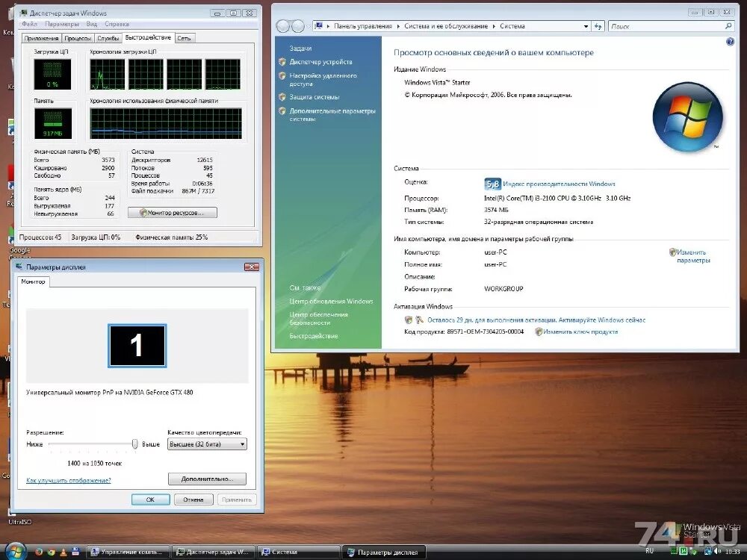Open the Windows Start orb
Image resolution: width=747 pixels, height=560 pixels.
click(x=15, y=552)
